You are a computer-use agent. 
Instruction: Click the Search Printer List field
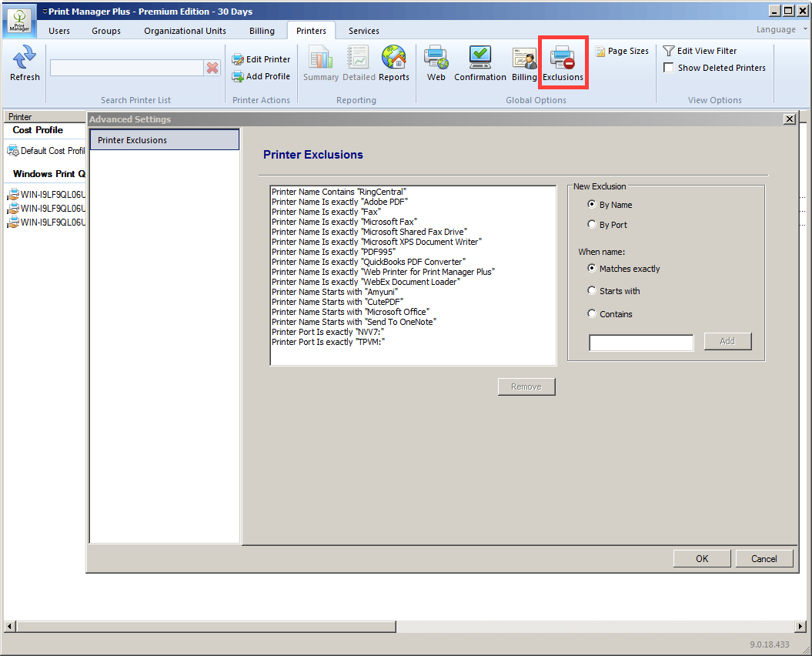pos(127,68)
